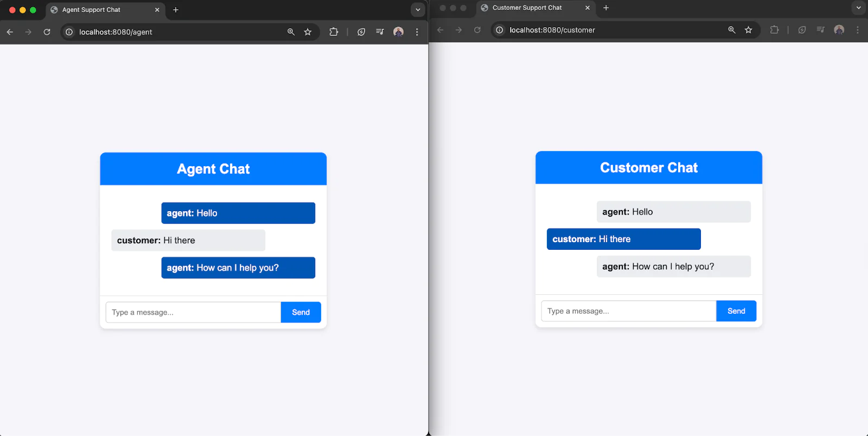Maximize the agent window with green button
The width and height of the screenshot is (868, 436).
33,10
